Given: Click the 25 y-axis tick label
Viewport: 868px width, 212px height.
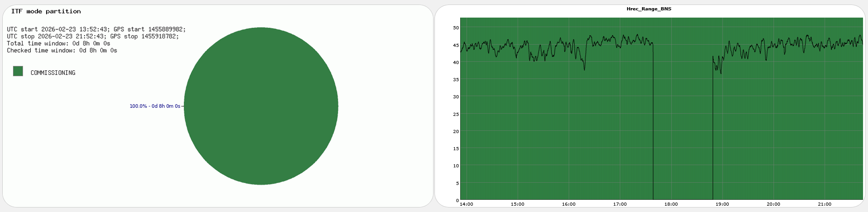Looking at the screenshot, I should (456, 114).
